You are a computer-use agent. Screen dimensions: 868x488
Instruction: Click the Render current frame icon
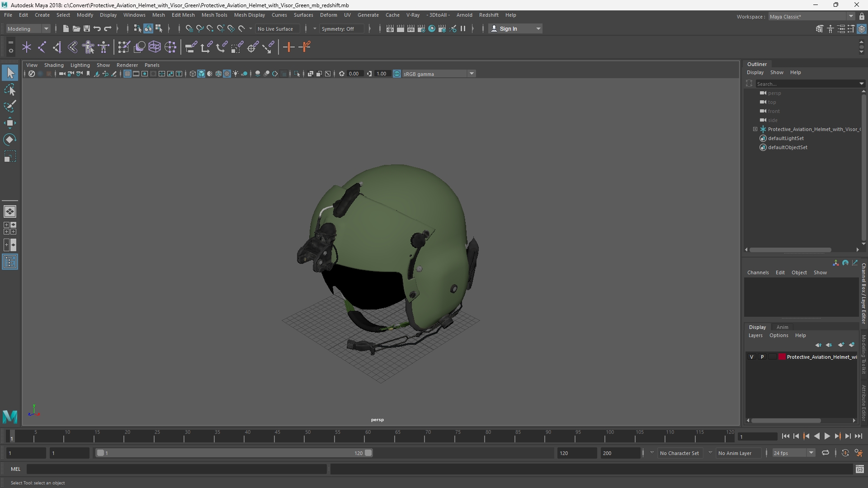pyautogui.click(x=401, y=28)
